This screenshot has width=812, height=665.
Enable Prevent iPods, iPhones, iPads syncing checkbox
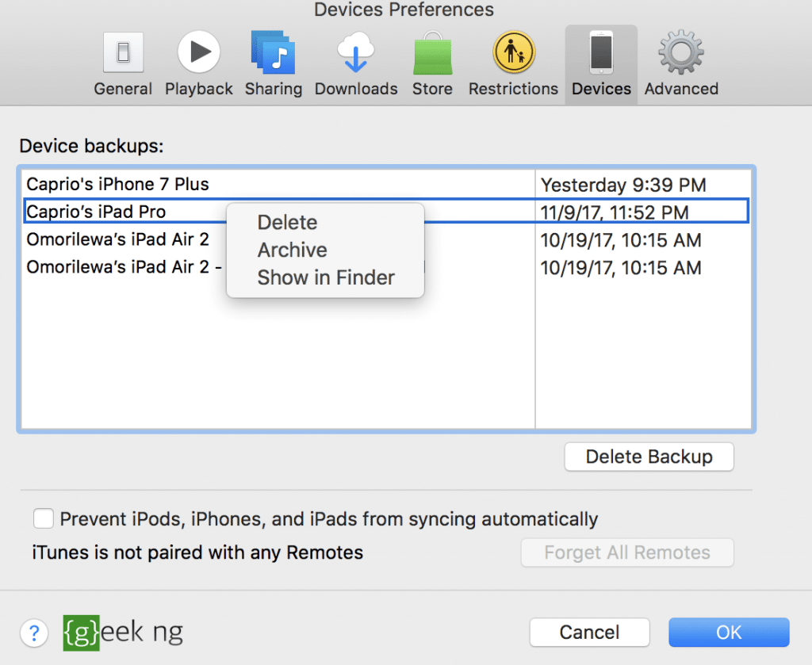43,518
